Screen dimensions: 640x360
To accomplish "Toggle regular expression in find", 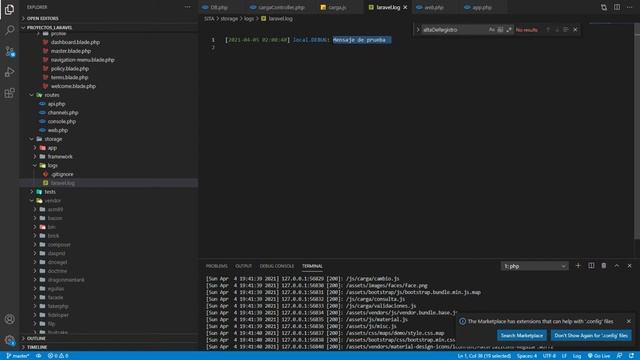I will click(509, 29).
